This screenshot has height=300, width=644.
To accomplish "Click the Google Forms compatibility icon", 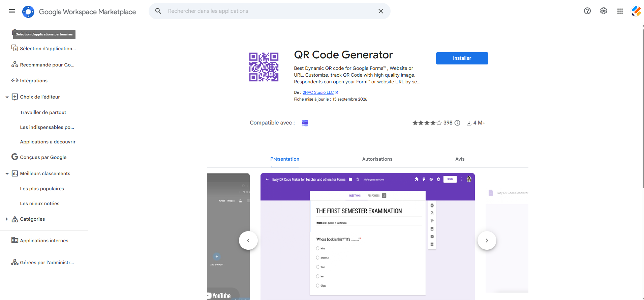I will tap(305, 123).
